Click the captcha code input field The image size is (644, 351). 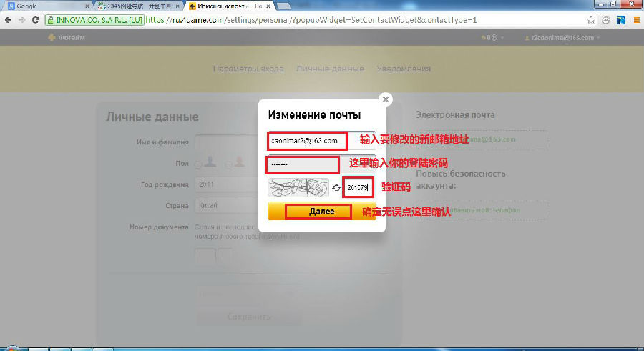(357, 188)
